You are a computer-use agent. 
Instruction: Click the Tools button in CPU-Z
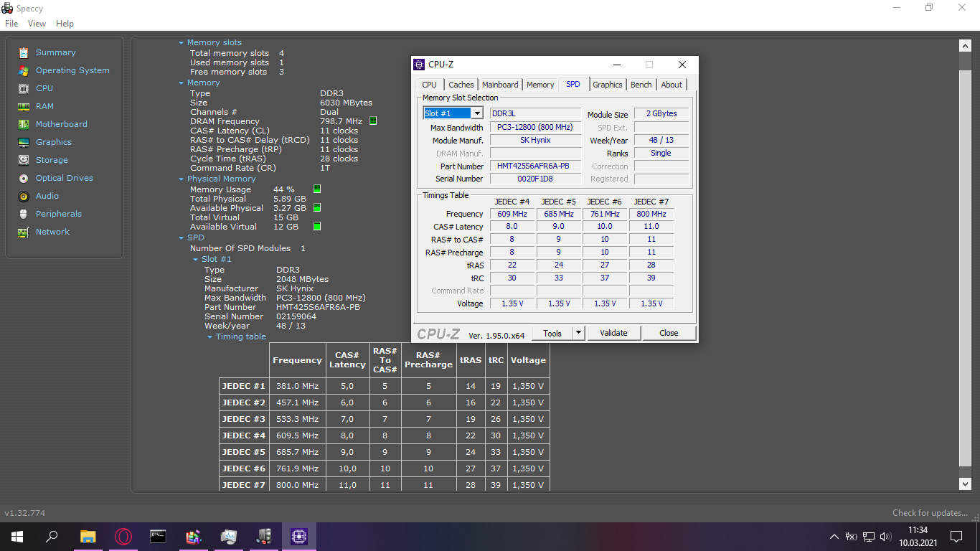(552, 333)
